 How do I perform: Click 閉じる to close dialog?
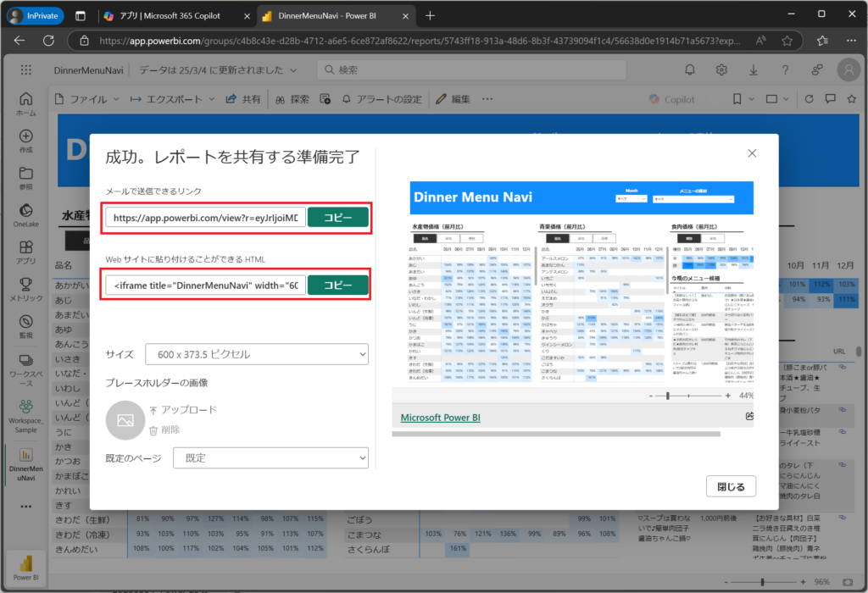tap(730, 486)
